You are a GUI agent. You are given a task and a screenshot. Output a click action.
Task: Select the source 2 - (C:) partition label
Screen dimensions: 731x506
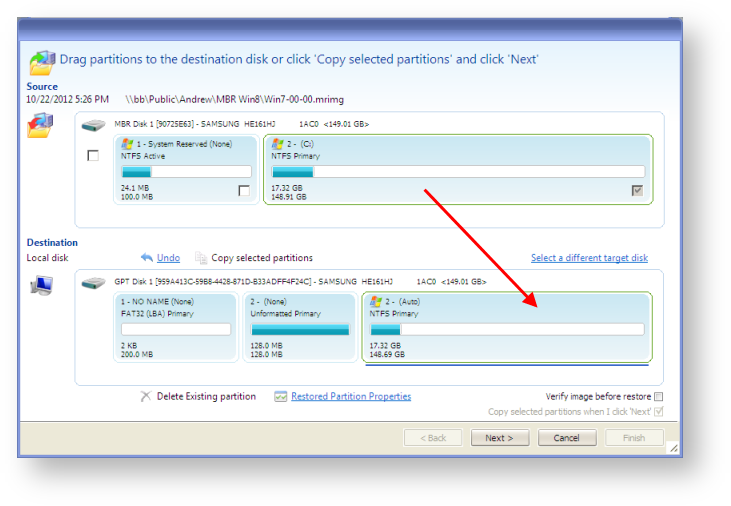(x=300, y=144)
